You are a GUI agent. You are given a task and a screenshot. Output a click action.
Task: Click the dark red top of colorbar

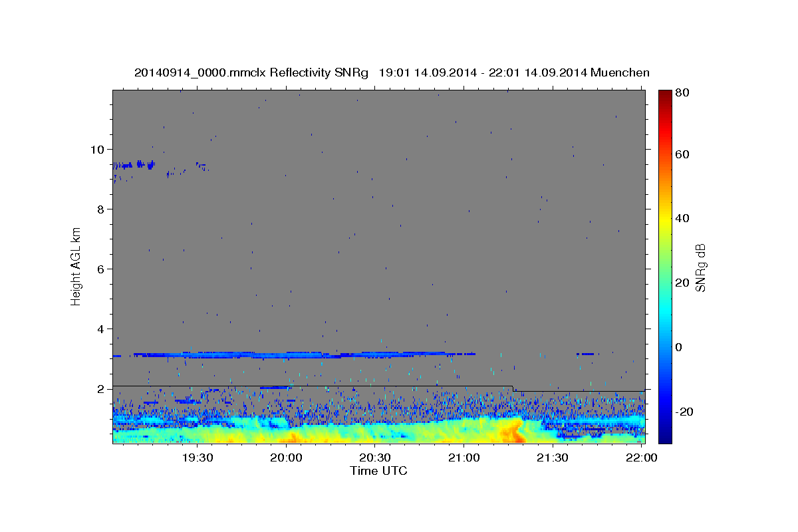(665, 95)
